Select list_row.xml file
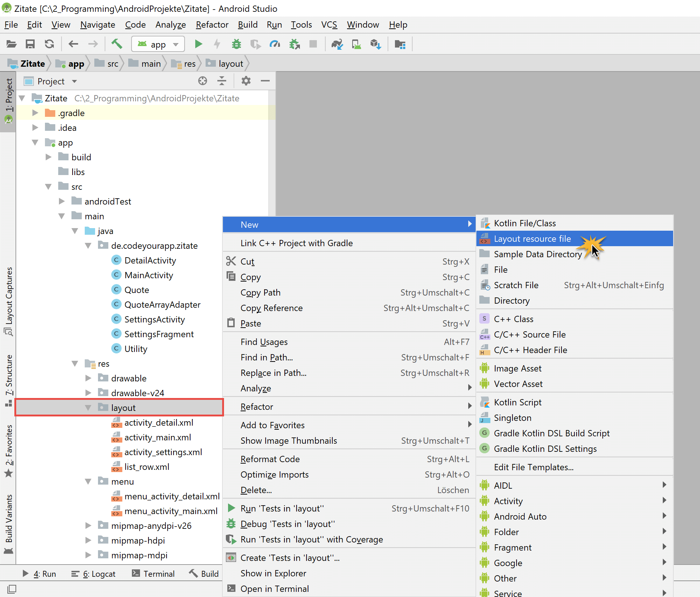700x597 pixels. pyautogui.click(x=147, y=467)
